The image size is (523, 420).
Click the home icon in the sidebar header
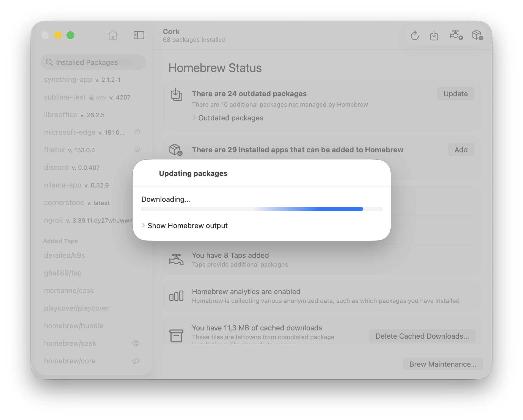(113, 35)
